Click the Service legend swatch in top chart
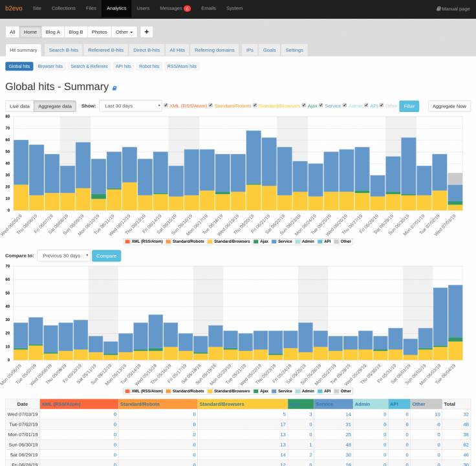 pyautogui.click(x=274, y=241)
